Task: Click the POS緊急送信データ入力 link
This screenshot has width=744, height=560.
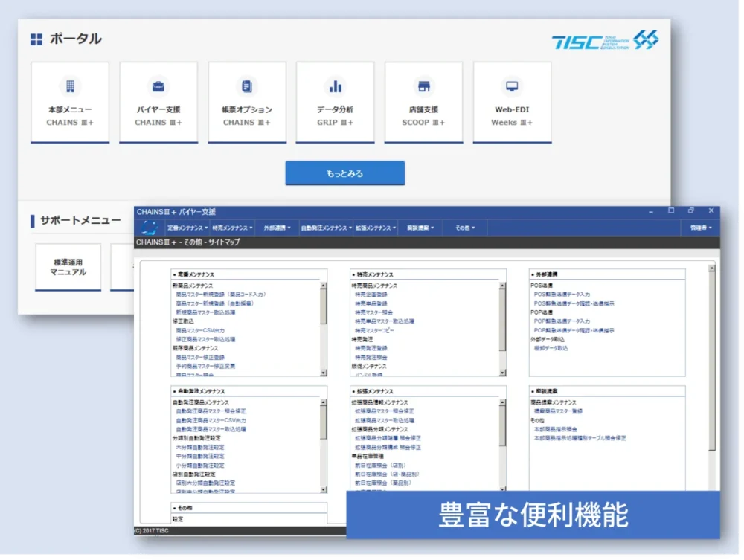Action: coord(562,295)
